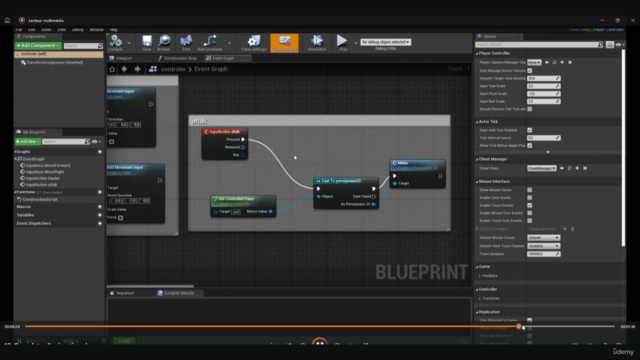
Task: Add new Graph with plus icon
Action: pyautogui.click(x=100, y=152)
